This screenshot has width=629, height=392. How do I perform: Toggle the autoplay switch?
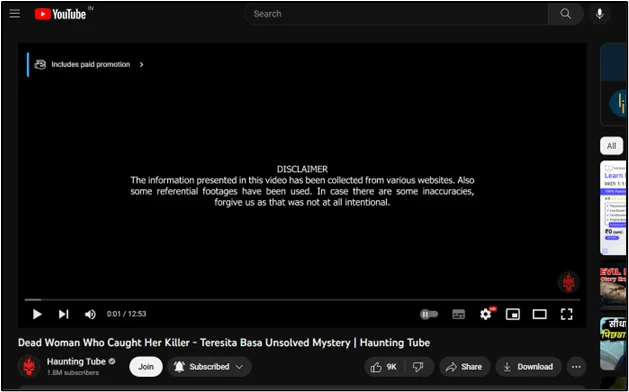(429, 314)
